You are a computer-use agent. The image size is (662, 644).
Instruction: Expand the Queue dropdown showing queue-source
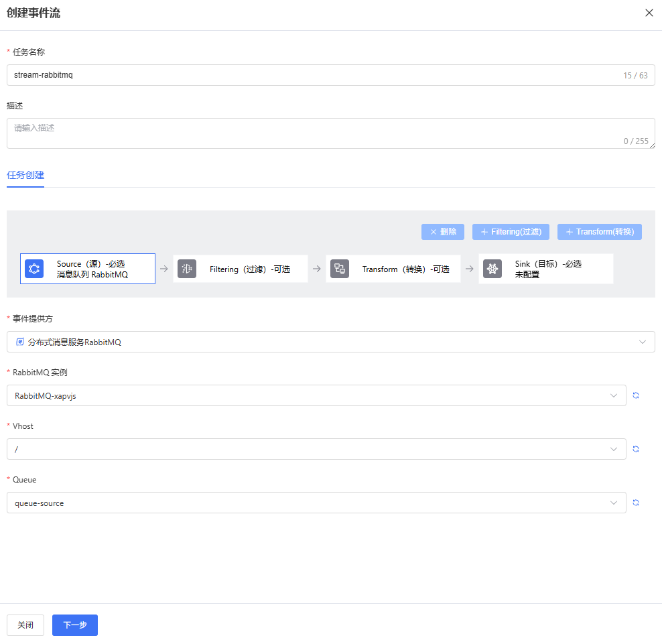(316, 503)
